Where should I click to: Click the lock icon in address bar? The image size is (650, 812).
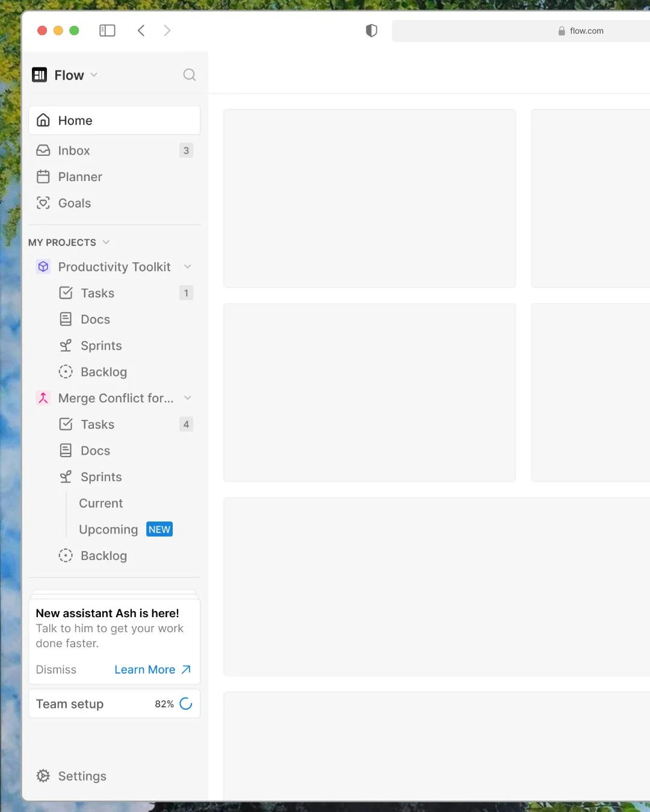coord(562,31)
